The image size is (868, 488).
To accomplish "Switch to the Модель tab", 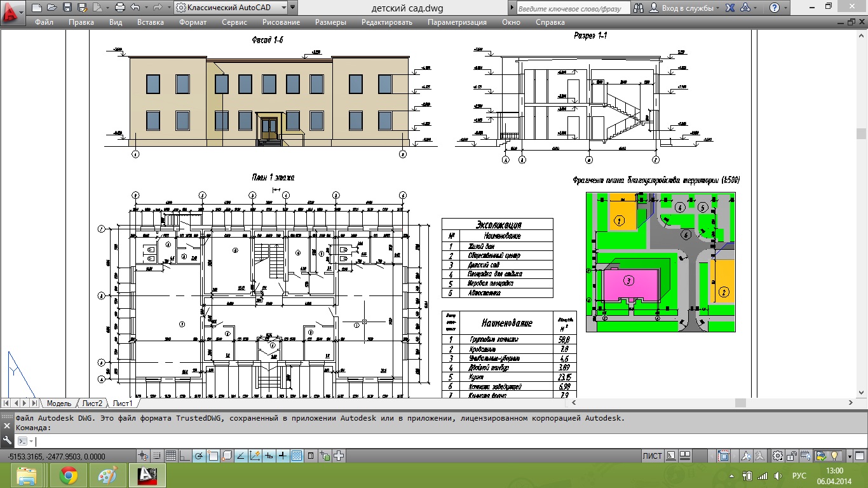I will [59, 403].
